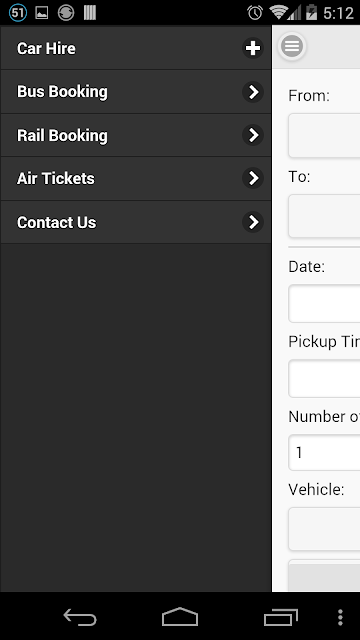Open the From location dropdown
Screen dimensions: 360x640
324,136
